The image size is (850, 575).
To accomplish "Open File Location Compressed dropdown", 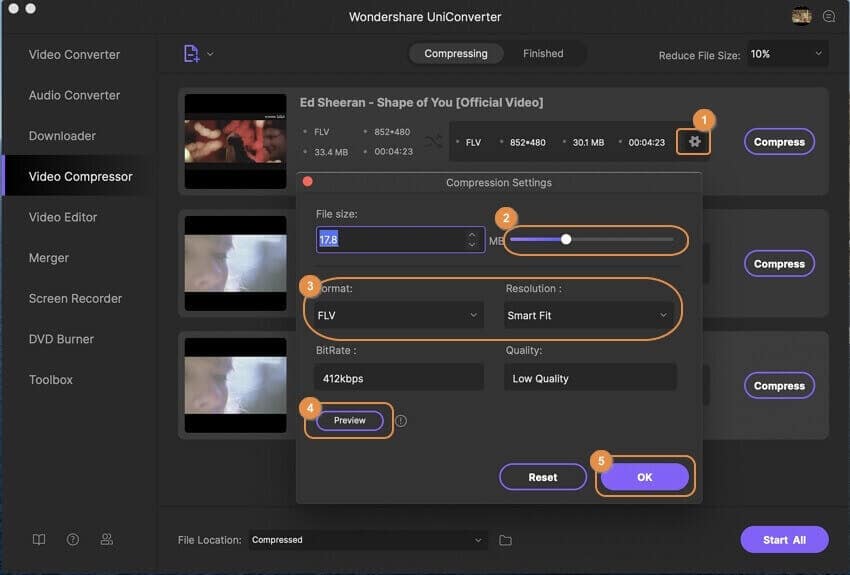I will tap(368, 540).
